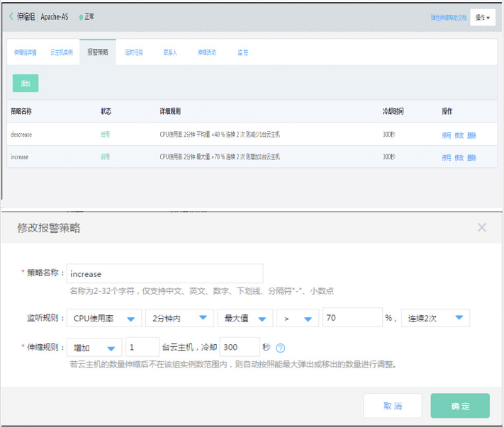The width and height of the screenshot is (504, 427).
Task: Switch to the 联系人 tab
Action: (x=170, y=52)
